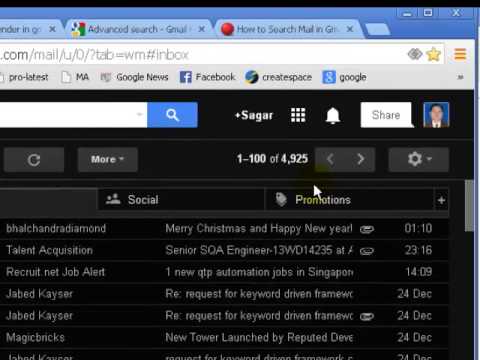Open the pro-latest bookmark
This screenshot has height=360, width=480.
24,77
